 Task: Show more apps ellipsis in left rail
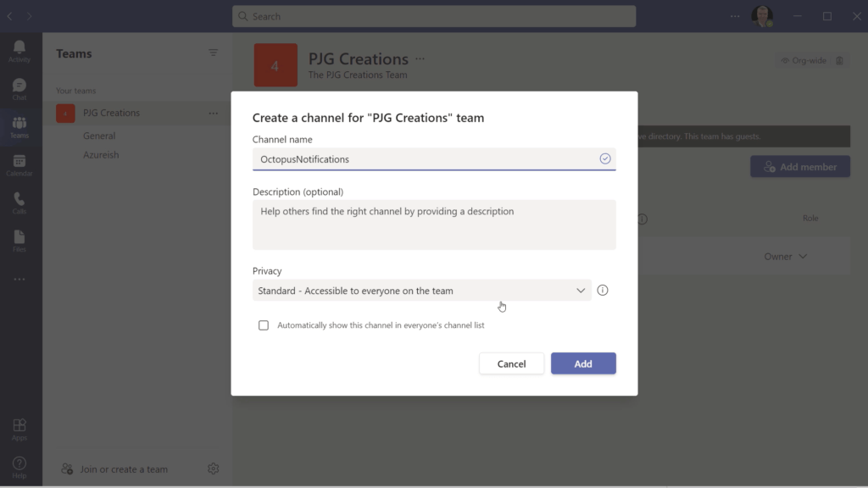coord(19,280)
